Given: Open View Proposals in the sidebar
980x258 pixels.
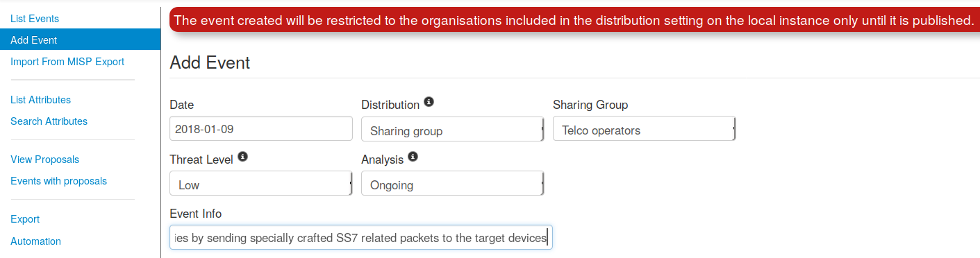Looking at the screenshot, I should pos(44,160).
